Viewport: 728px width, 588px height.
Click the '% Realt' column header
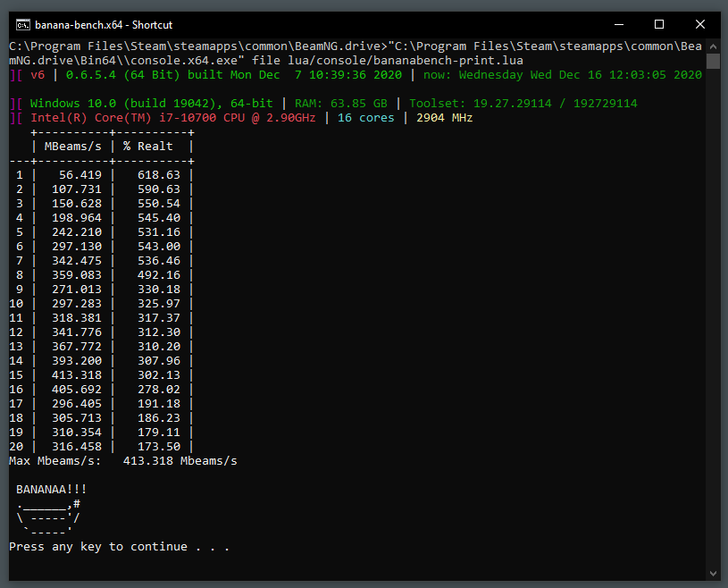pyautogui.click(x=147, y=147)
